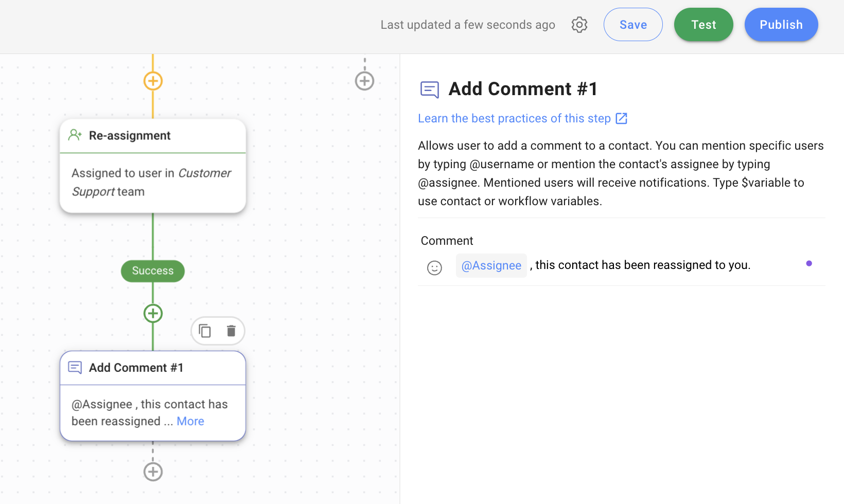Screen dimensions: 844x504
Task: Add step with green plus below Success
Action: pyautogui.click(x=153, y=313)
